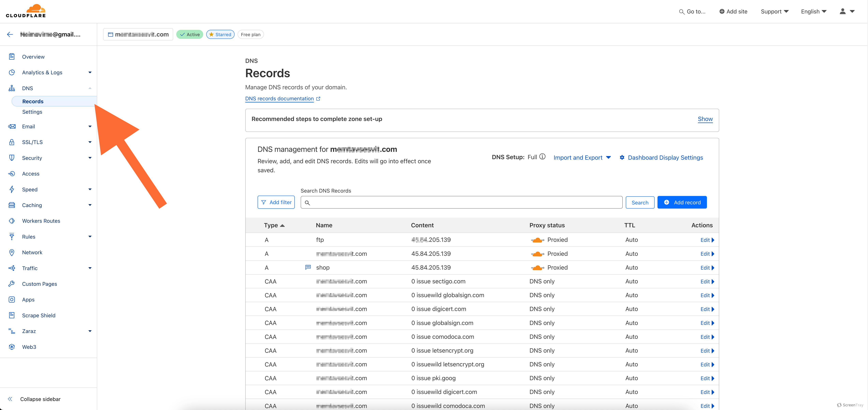Open DNS Settings in sidebar

click(x=32, y=112)
